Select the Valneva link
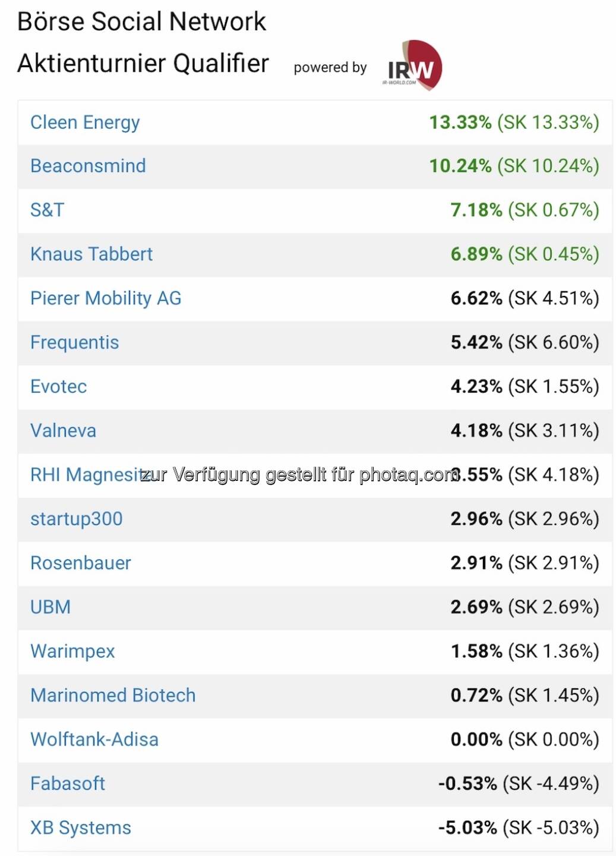The width and height of the screenshot is (616, 856). click(x=63, y=430)
